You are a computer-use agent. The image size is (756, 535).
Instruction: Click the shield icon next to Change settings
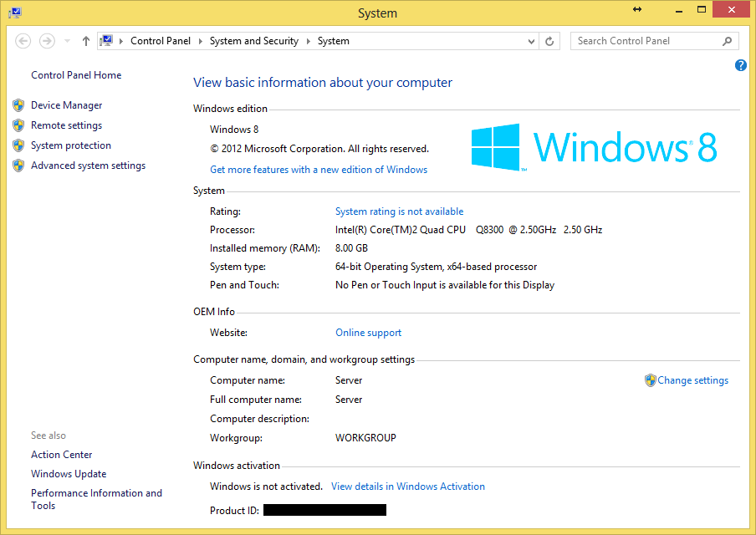click(651, 380)
